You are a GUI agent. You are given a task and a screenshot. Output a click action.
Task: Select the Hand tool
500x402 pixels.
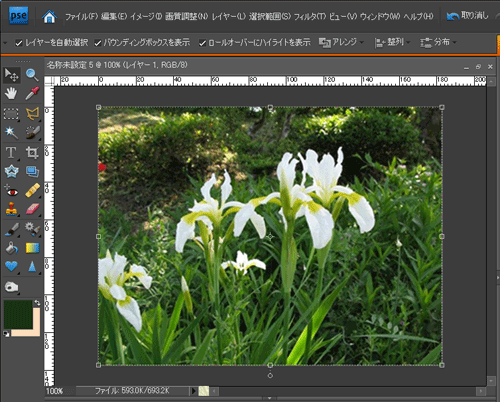(11, 94)
